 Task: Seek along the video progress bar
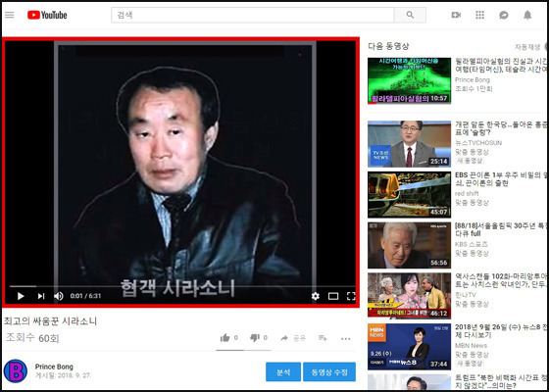pyautogui.click(x=182, y=286)
